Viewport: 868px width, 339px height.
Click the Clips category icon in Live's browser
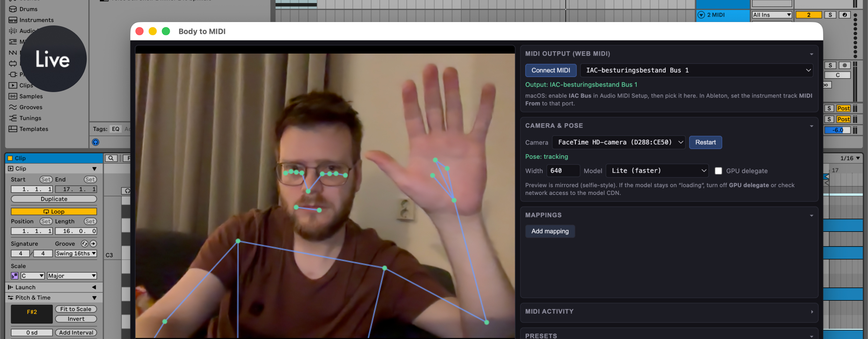(13, 86)
